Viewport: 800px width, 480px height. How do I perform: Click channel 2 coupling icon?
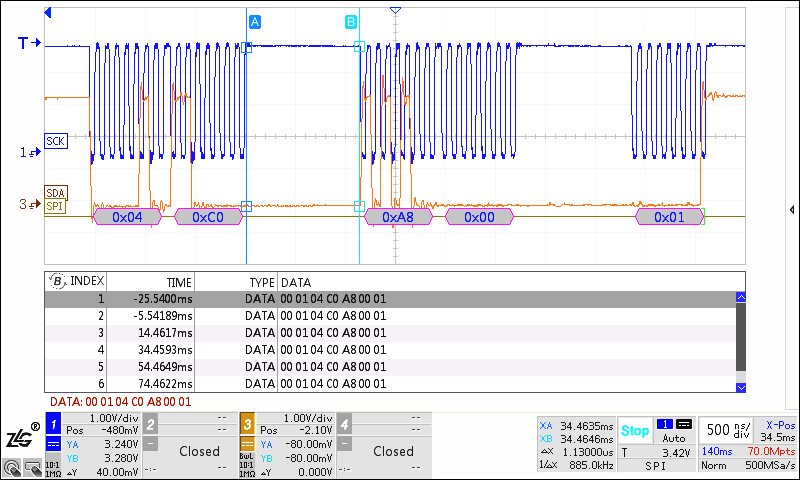[x=150, y=444]
